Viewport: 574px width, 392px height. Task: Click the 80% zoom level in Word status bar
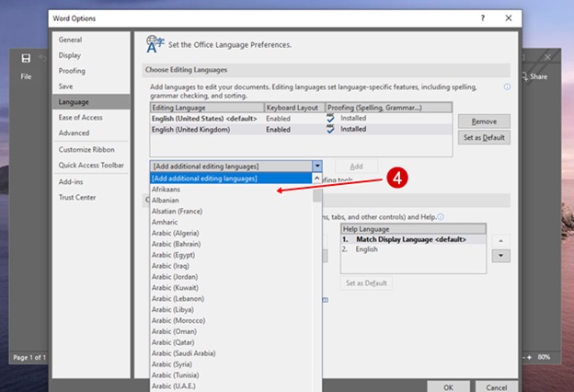tap(544, 357)
